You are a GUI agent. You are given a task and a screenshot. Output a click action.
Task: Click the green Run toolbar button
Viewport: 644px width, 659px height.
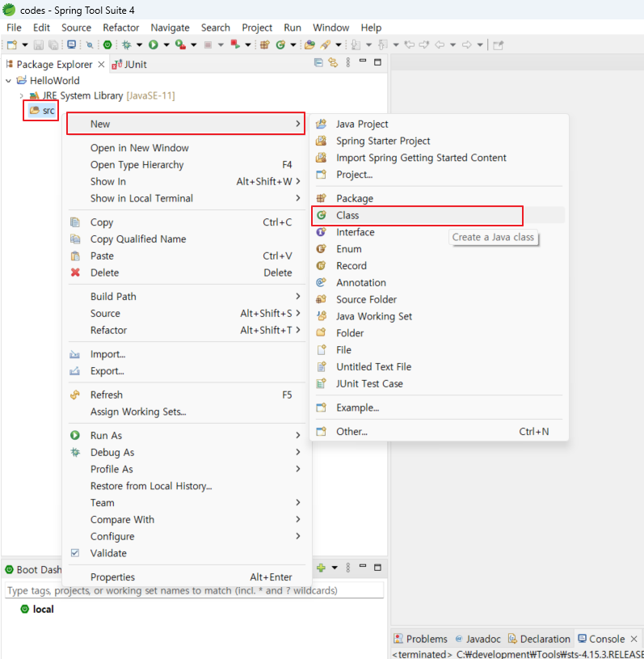coord(154,44)
